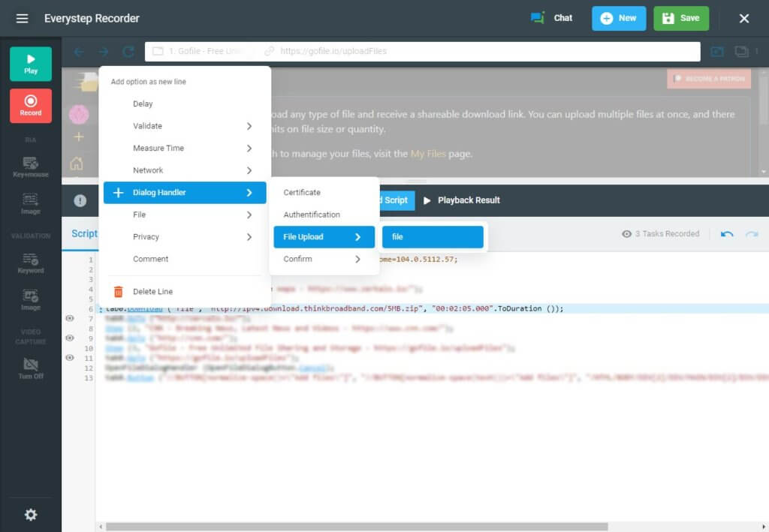The height and width of the screenshot is (532, 769).
Task: Select the Key+mouse recording tool
Action: [30, 166]
